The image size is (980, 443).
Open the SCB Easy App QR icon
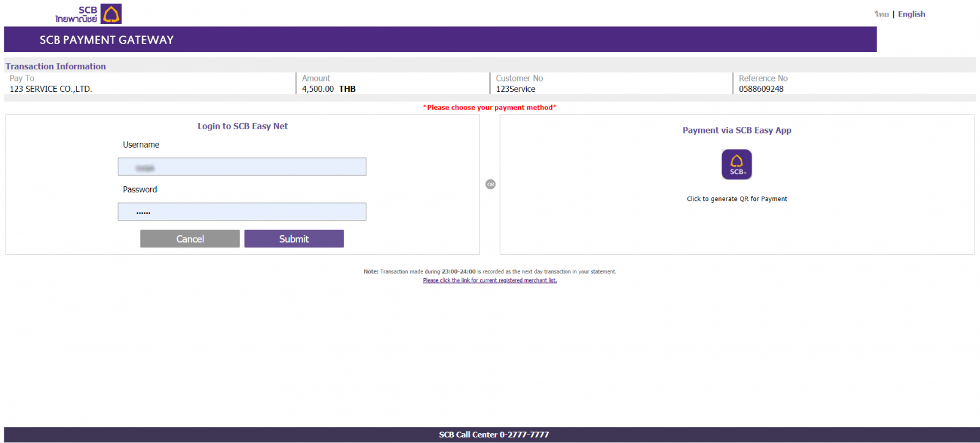click(x=737, y=165)
